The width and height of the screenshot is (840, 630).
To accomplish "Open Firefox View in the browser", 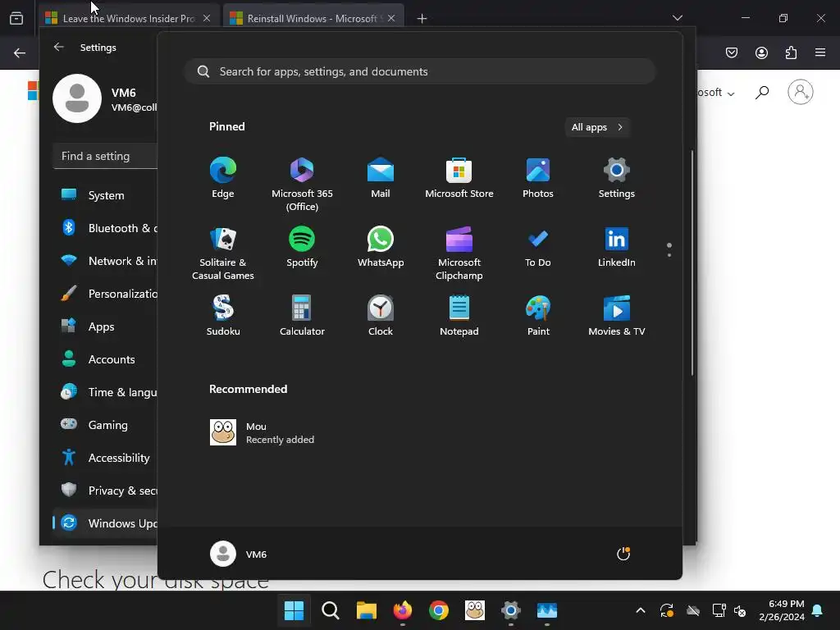I will 16,18.
